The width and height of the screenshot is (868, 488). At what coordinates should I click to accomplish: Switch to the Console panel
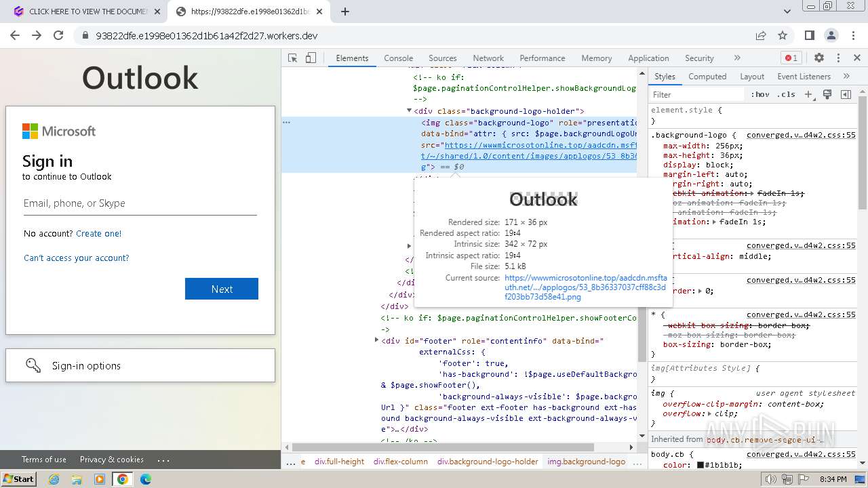point(399,58)
